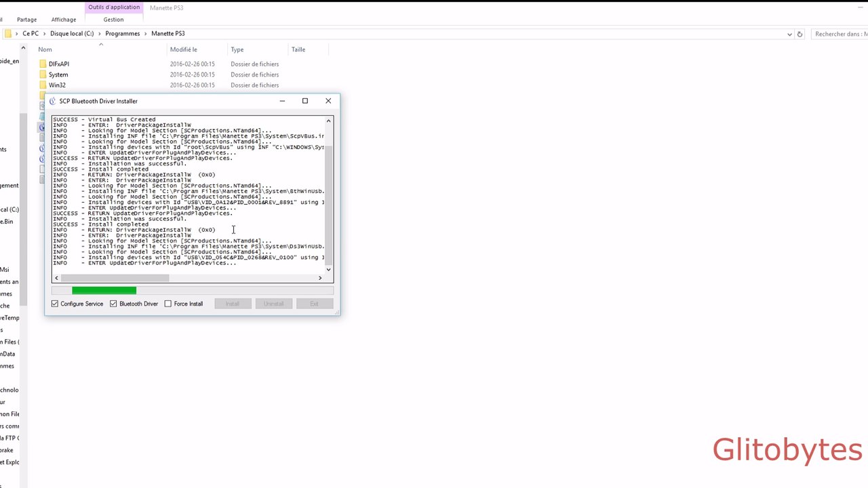Click log scroll up arrow

(x=329, y=121)
